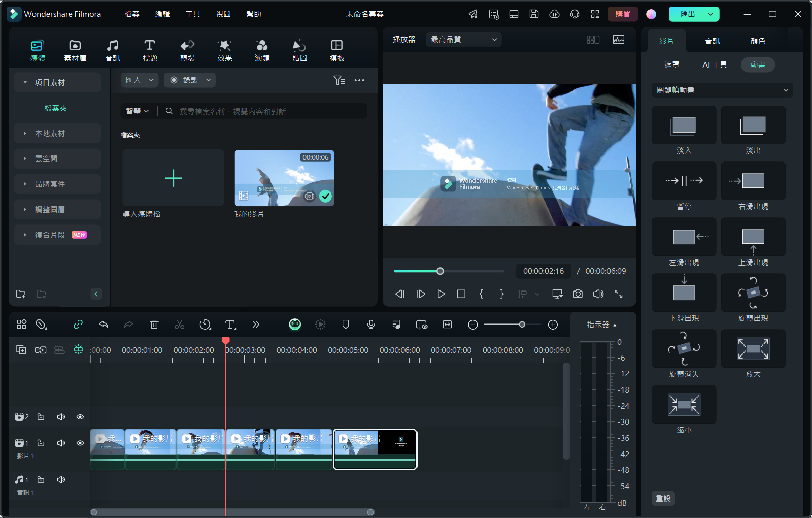
Task: Open the 轉場 transitions panel
Action: (187, 51)
